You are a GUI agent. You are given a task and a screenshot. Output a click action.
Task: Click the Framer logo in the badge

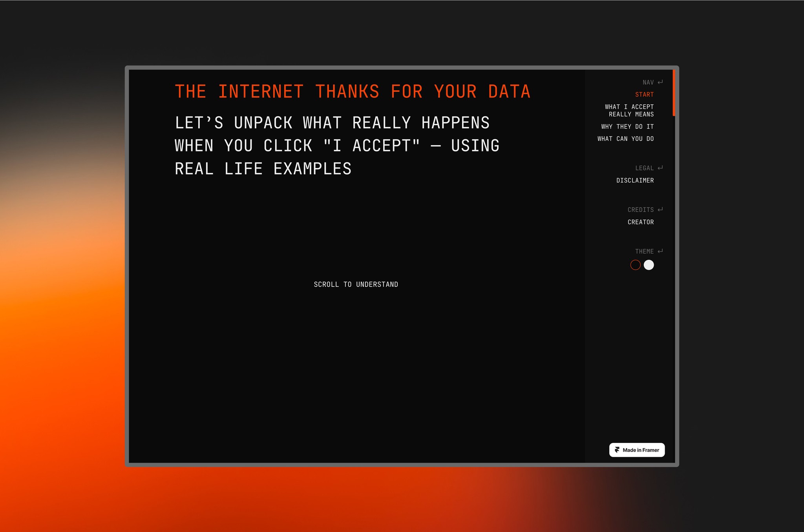tap(617, 450)
